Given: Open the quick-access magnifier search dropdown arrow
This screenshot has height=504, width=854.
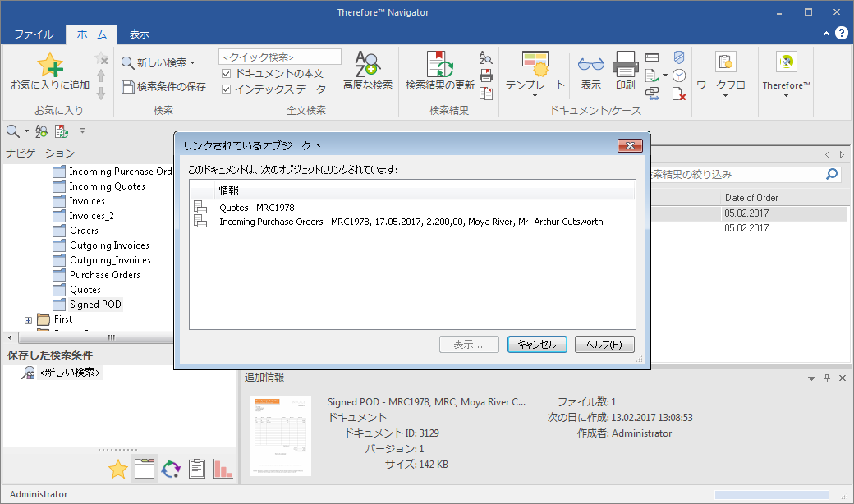Looking at the screenshot, I should (x=26, y=131).
